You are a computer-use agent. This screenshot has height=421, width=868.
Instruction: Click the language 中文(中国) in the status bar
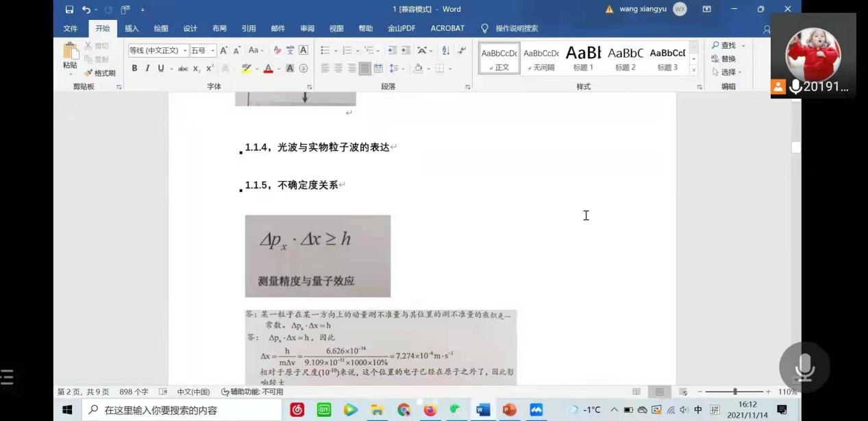[193, 392]
